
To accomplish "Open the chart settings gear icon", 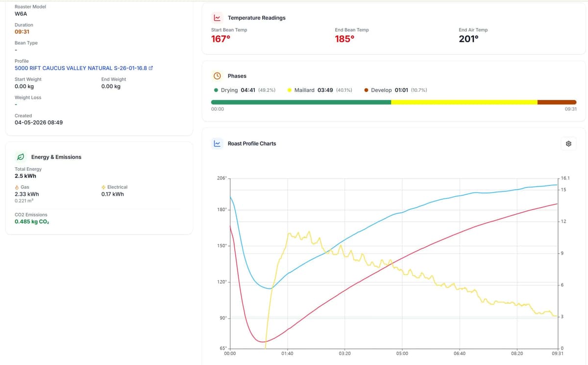I will click(x=568, y=144).
